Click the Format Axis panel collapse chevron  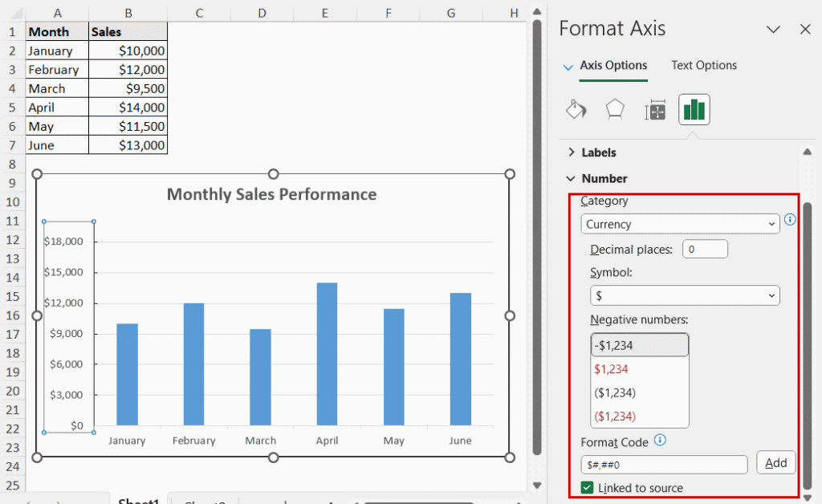pyautogui.click(x=773, y=29)
